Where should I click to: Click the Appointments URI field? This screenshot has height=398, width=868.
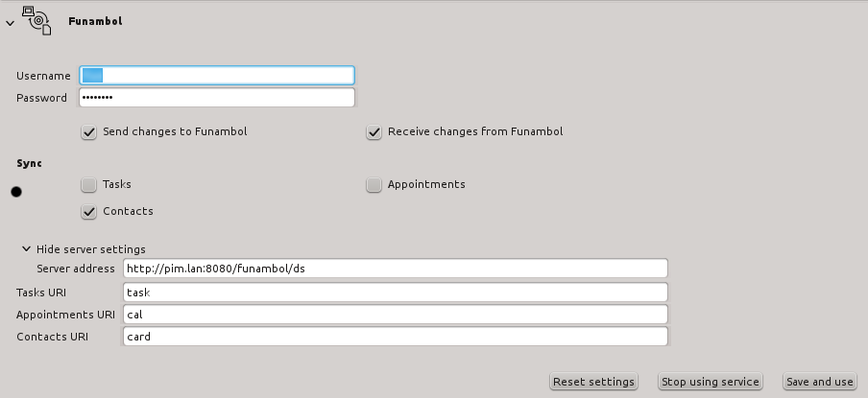[396, 314]
